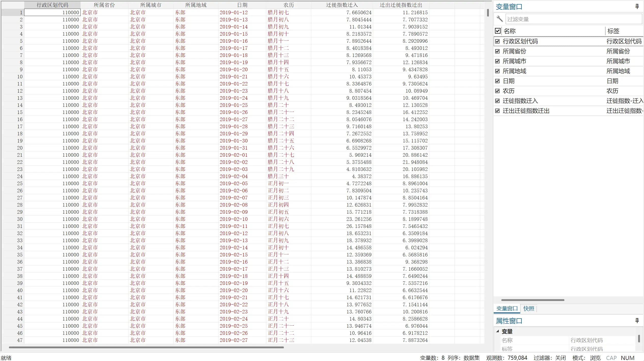Sort variables by 标签 column header
644x361 pixels.
[x=613, y=31]
